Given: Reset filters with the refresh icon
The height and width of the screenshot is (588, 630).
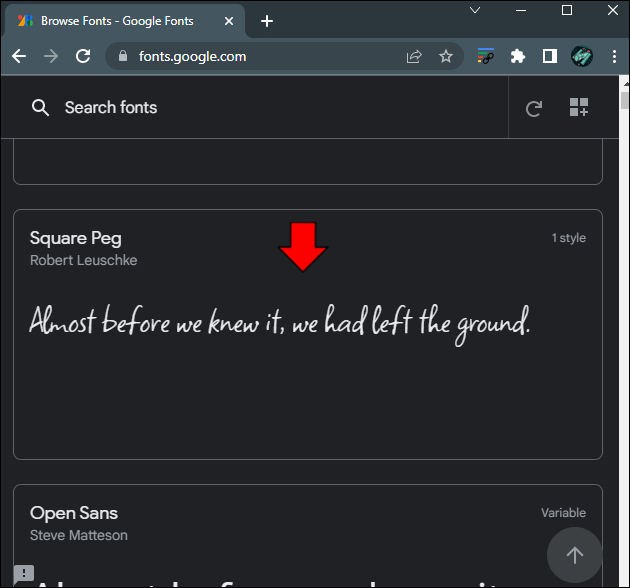Looking at the screenshot, I should [x=534, y=108].
